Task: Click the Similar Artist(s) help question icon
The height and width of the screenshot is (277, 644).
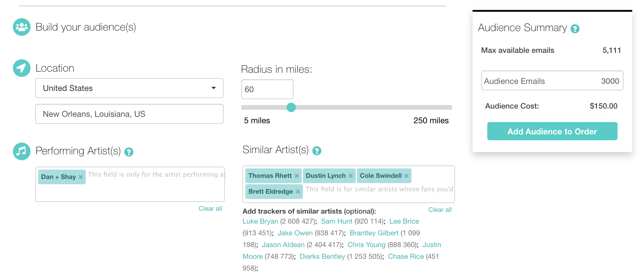Action: click(x=317, y=151)
